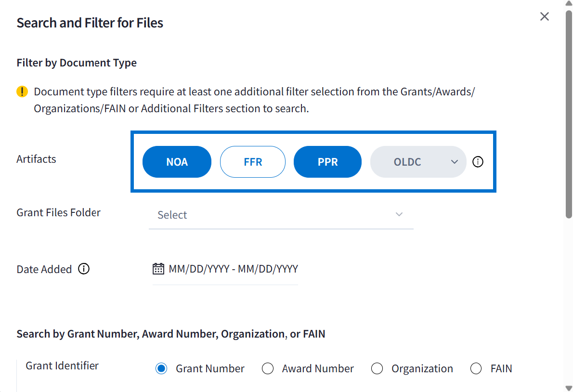Select the Award Number radio button
Screen dimensions: 573x392
(x=268, y=369)
